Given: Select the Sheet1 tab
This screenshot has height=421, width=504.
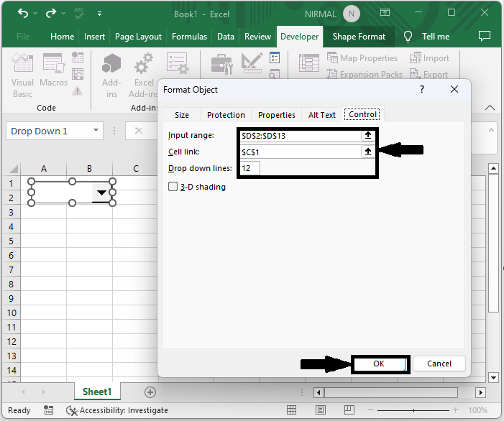Looking at the screenshot, I should coord(97,392).
